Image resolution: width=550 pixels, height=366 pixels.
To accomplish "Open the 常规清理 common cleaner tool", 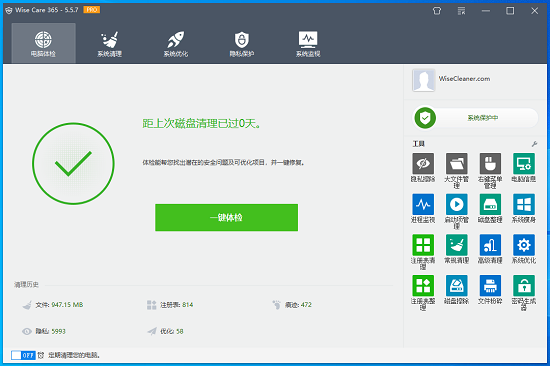I will point(456,249).
